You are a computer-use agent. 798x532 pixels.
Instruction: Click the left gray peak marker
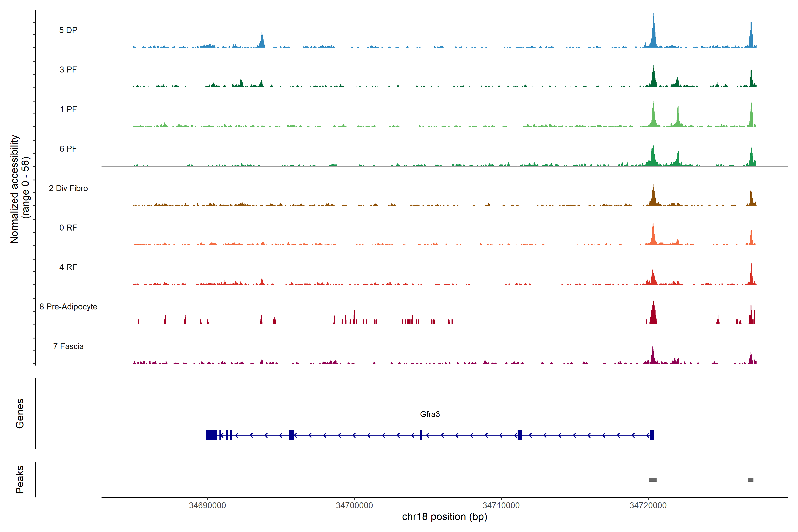coord(652,480)
